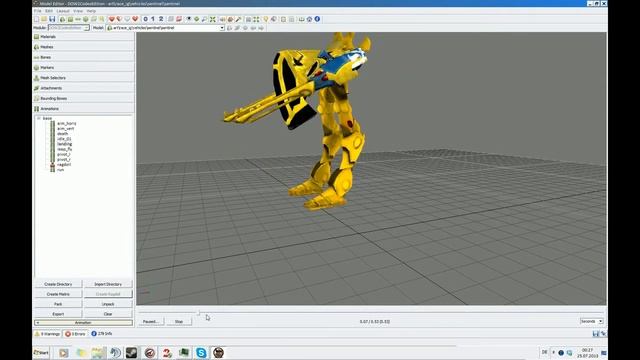Open the Layout menu
This screenshot has height=360, width=640.
[63, 11]
